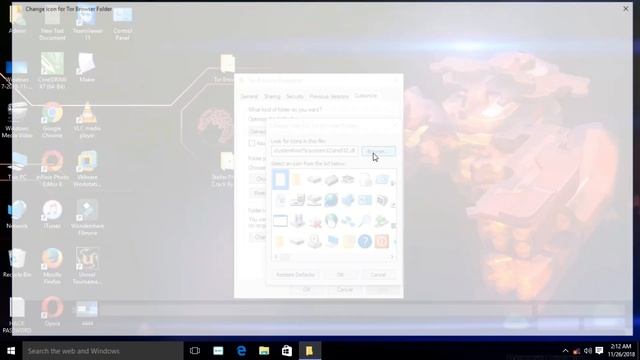Screen dimensions: 640x360
Task: Click OK in the Tor Browser Properties window
Action: 307,289
